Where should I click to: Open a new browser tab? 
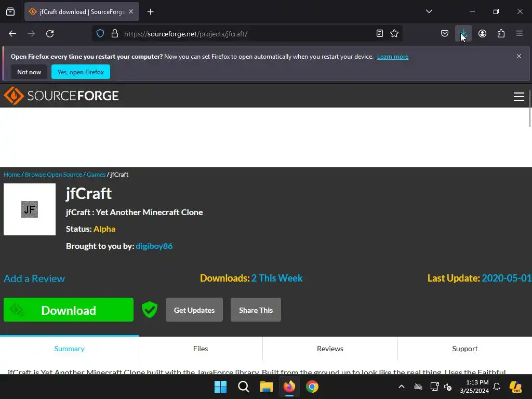150,12
